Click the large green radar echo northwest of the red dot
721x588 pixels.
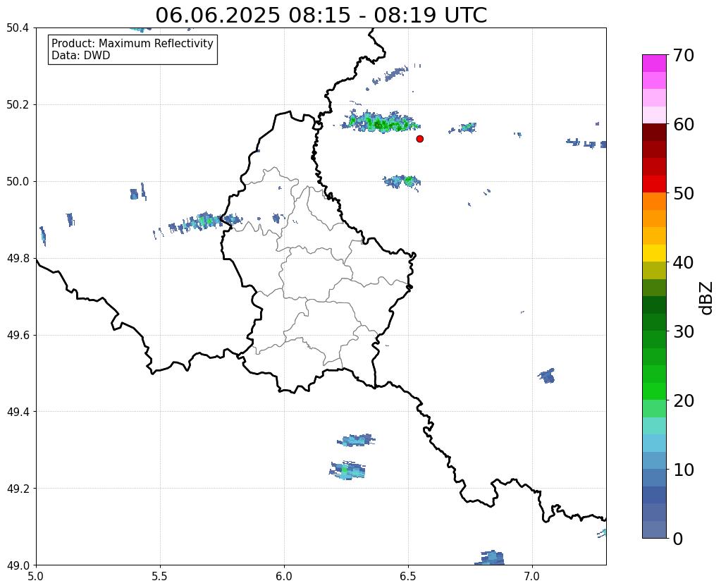(x=381, y=123)
